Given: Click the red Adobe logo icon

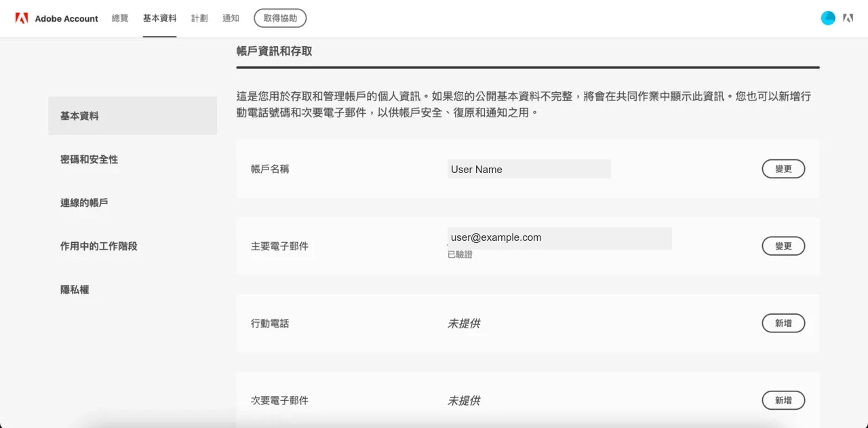Looking at the screenshot, I should tap(22, 18).
